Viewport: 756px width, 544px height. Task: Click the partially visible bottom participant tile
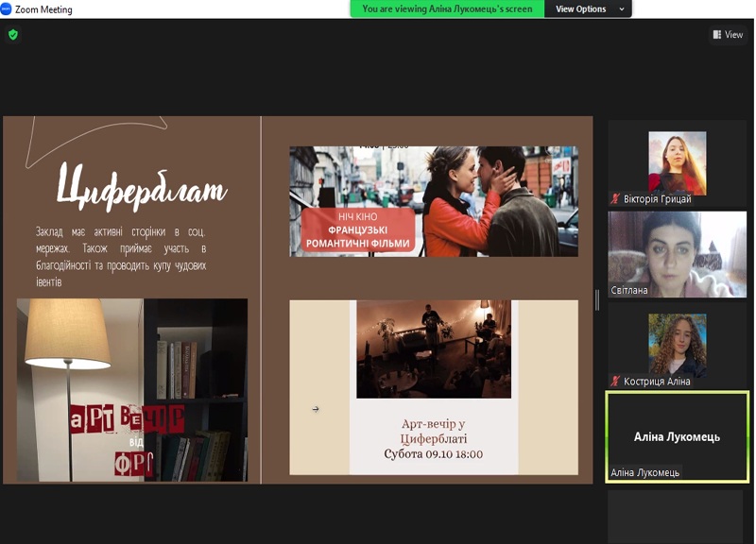pos(677,516)
